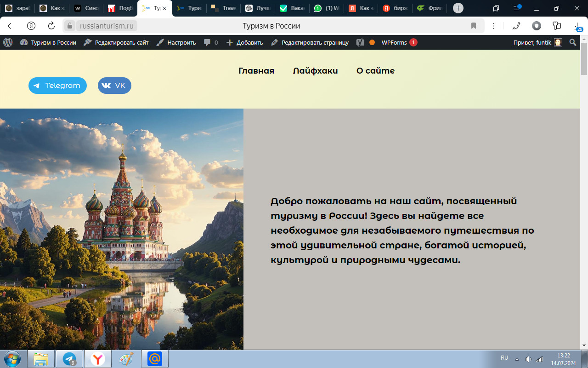This screenshot has width=588, height=368.
Task: Switch to the 'Trave' browser tab
Action: pos(224,8)
